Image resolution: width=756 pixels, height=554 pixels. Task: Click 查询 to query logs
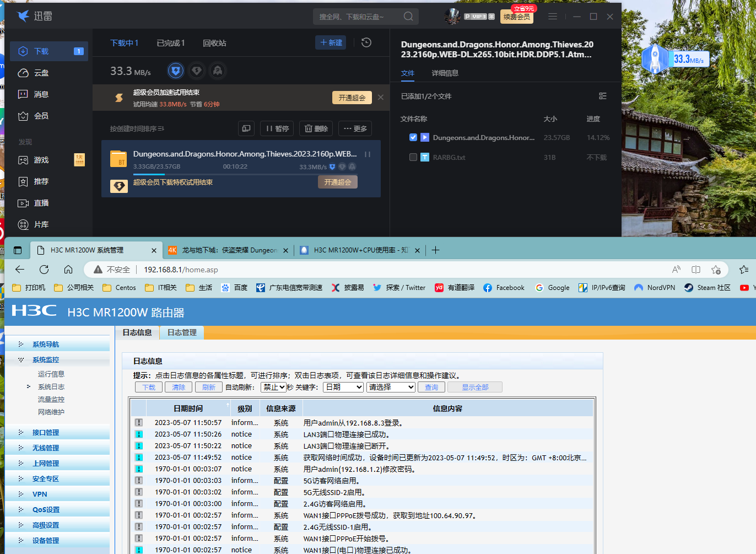(x=431, y=387)
